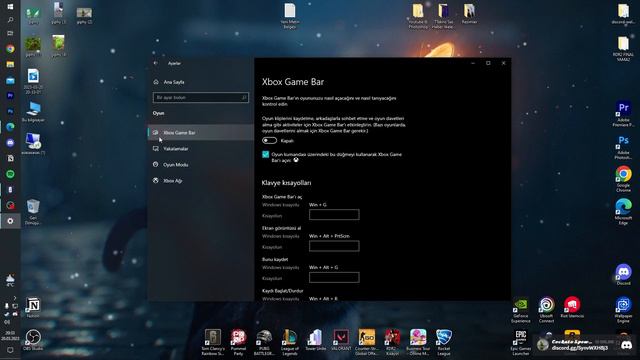The image size is (640, 360).
Task: Open Chrome from the taskbar
Action: (x=10, y=49)
